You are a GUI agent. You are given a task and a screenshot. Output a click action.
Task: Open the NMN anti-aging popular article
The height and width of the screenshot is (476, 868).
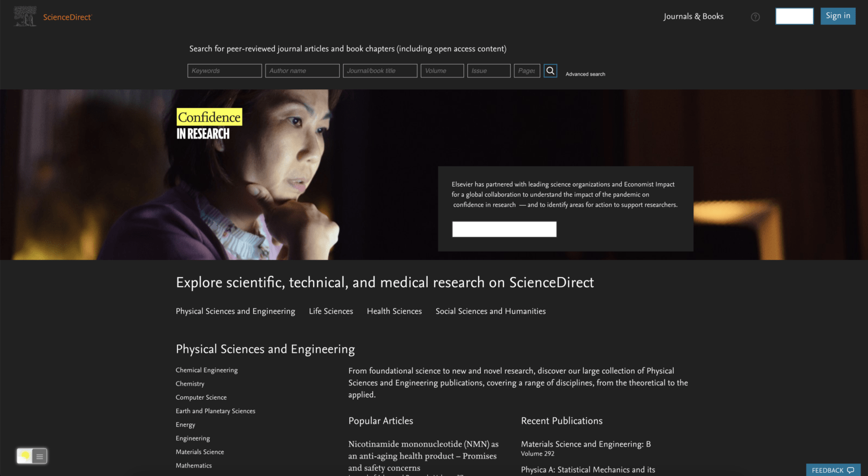(x=423, y=456)
